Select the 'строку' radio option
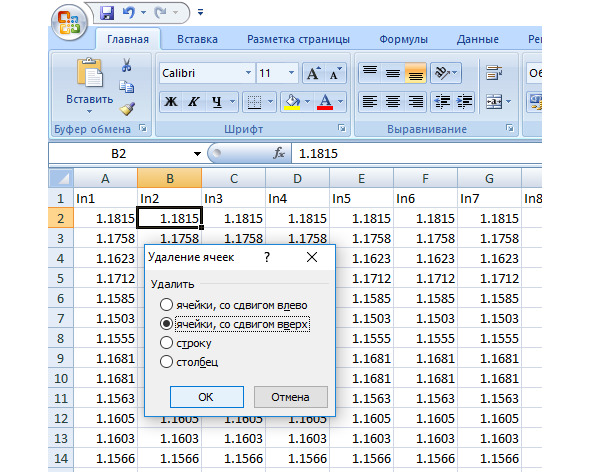591x472 pixels. click(166, 343)
